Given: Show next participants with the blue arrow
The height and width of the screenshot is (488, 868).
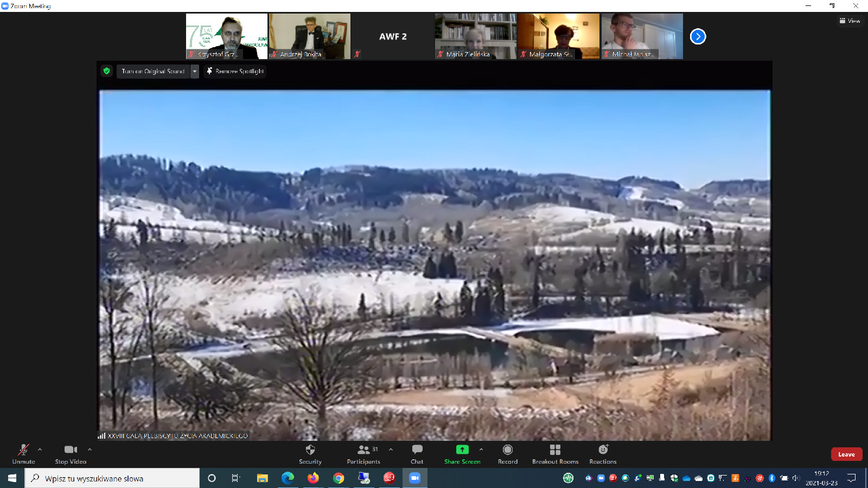Looking at the screenshot, I should coord(698,36).
